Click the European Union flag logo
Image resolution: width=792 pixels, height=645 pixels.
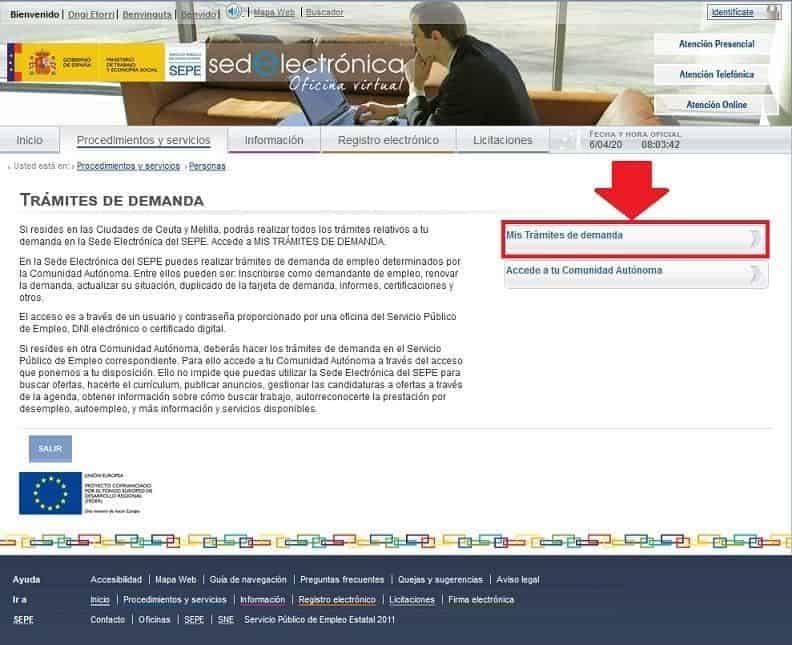point(50,493)
